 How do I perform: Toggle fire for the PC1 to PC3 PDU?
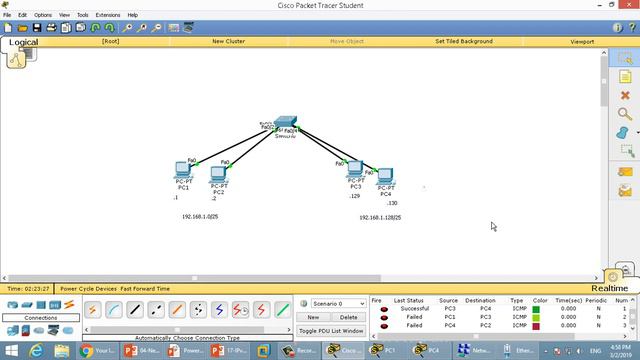pyautogui.click(x=384, y=318)
